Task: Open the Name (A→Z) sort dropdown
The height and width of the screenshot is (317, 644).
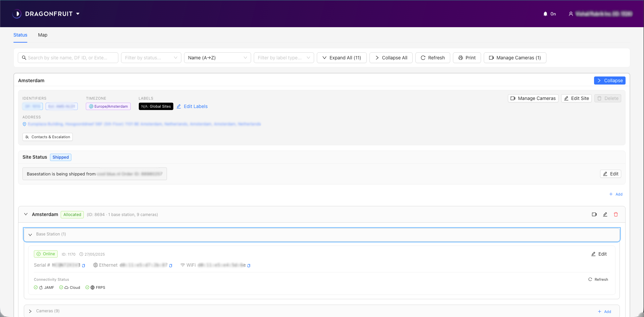Action: coord(217,58)
